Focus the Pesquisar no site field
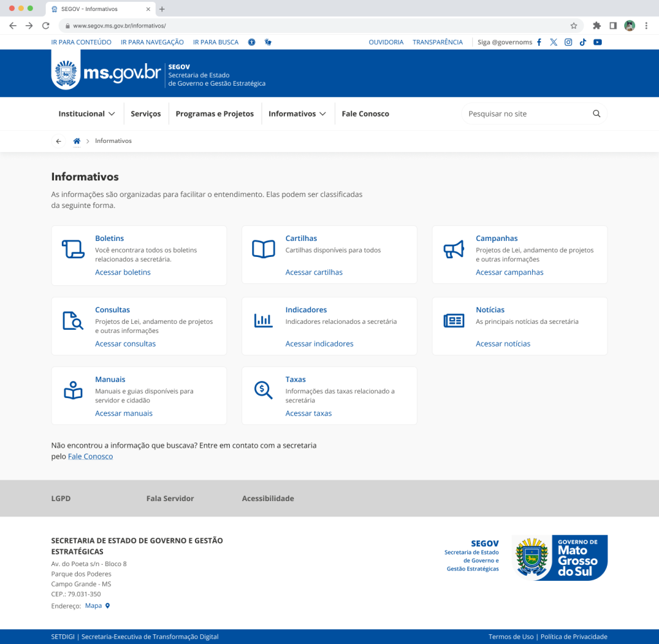The height and width of the screenshot is (644, 659). tap(524, 114)
